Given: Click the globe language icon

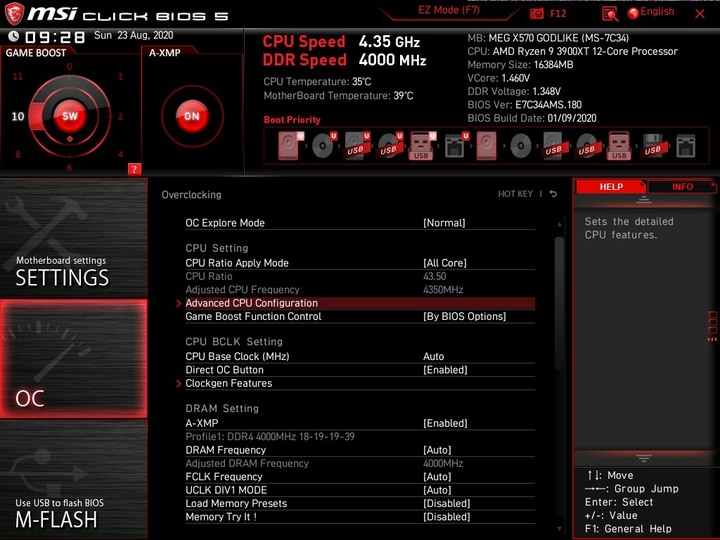Looking at the screenshot, I should (633, 13).
